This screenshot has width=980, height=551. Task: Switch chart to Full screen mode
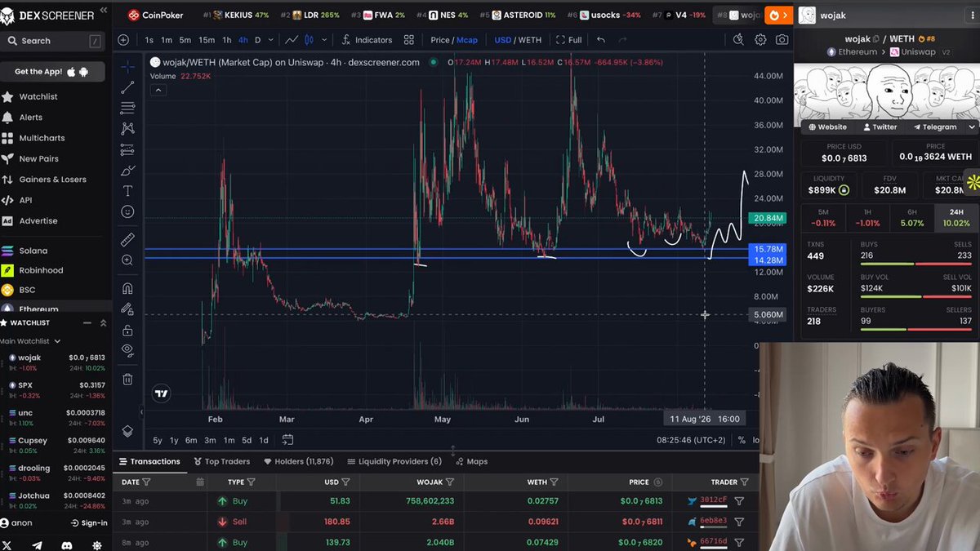(x=569, y=40)
